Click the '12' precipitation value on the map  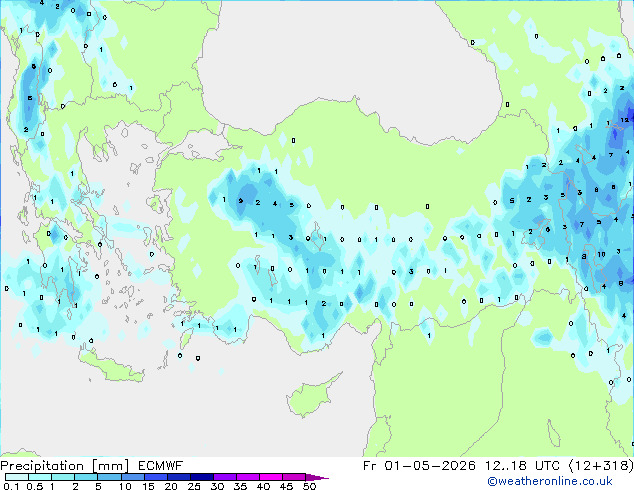[625, 120]
